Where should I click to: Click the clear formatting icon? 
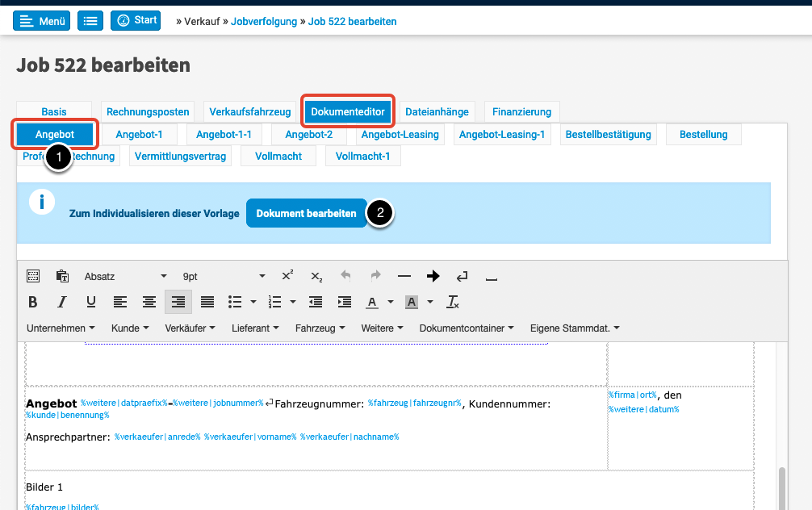point(453,302)
